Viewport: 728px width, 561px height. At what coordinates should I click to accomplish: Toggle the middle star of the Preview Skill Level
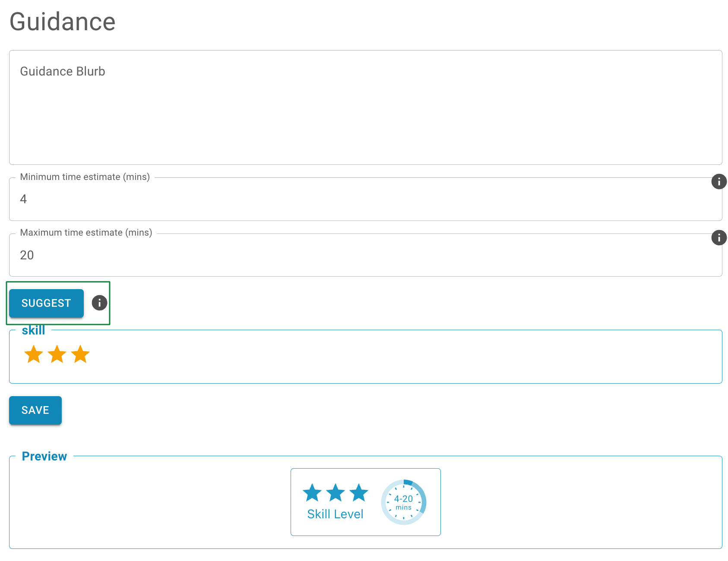pyautogui.click(x=336, y=493)
